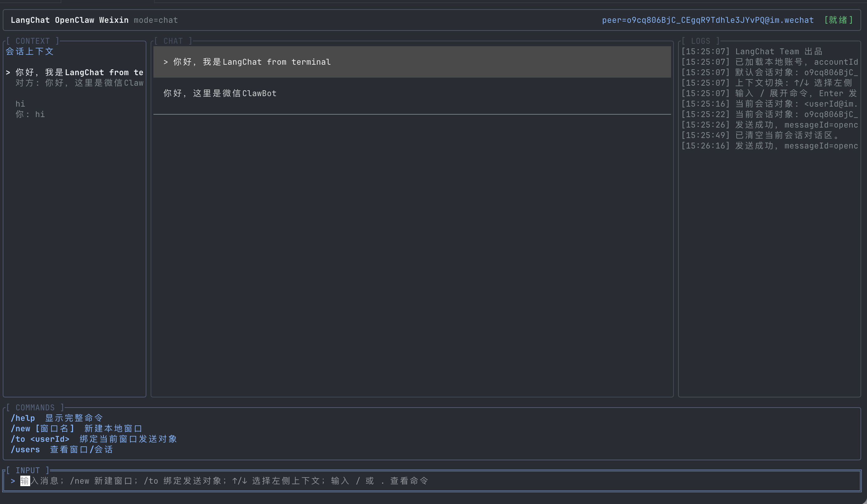Click the '对方: 你好' context line

point(79,83)
